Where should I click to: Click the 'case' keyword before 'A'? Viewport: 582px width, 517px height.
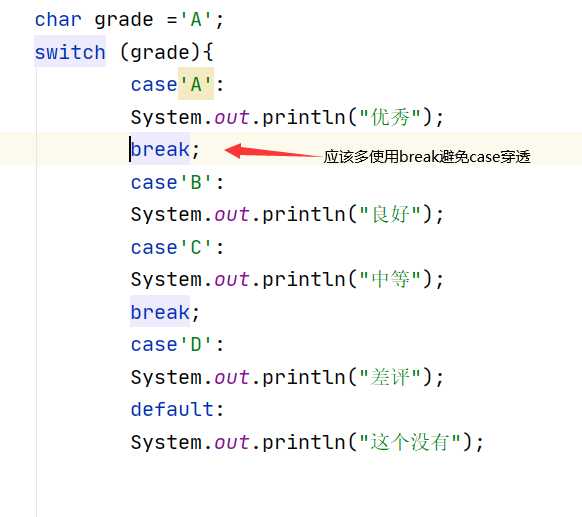click(x=154, y=85)
